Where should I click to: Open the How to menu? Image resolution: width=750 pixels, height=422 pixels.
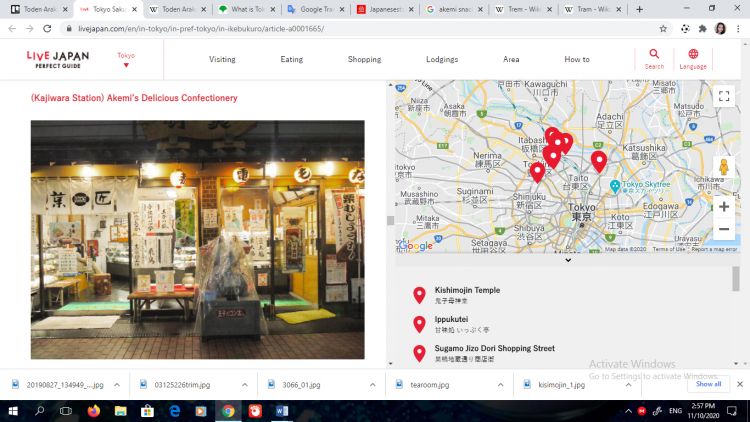[577, 59]
